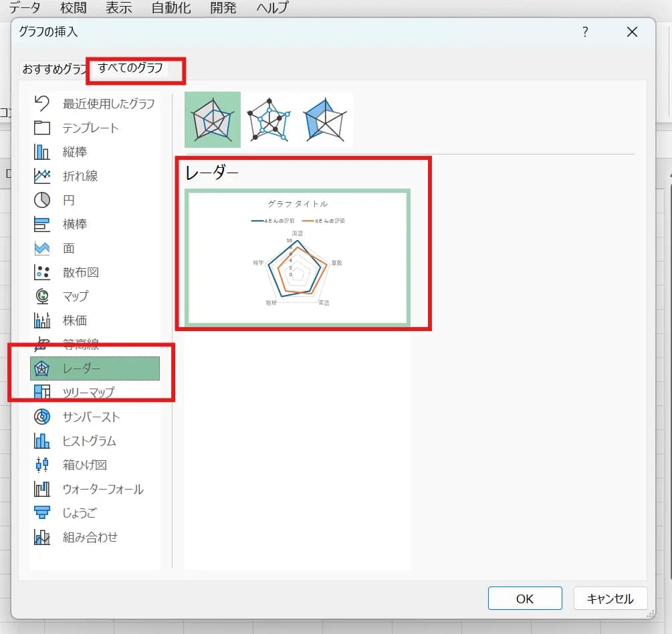
Task: Open the おすすめグラフ tab
Action: 55,69
